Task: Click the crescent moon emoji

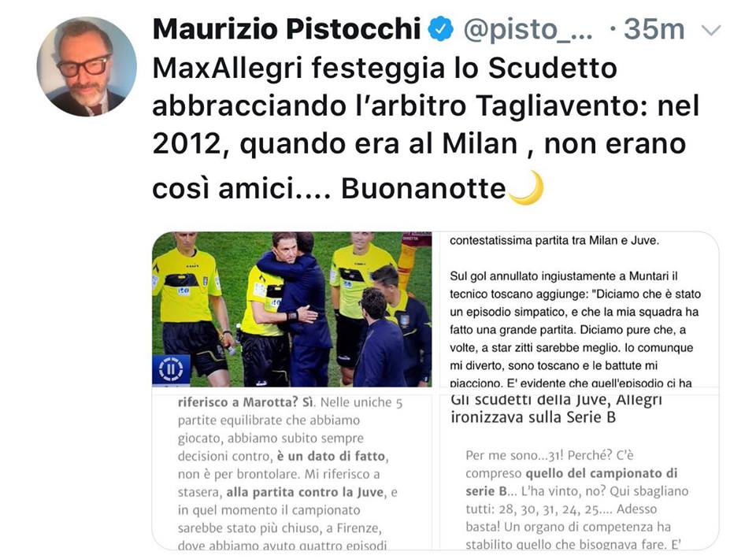Action: coord(526,187)
